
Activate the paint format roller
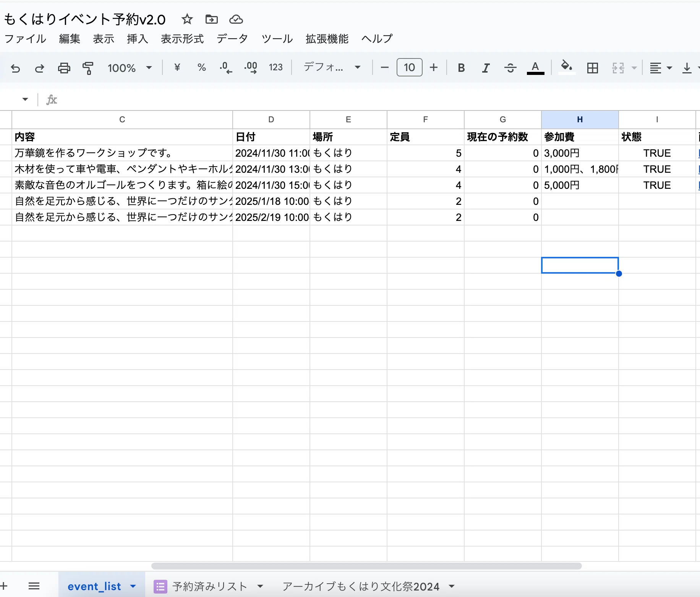pos(88,68)
